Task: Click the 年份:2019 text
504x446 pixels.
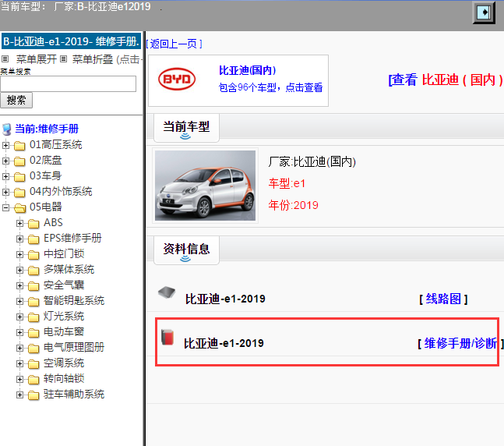Action: [x=293, y=205]
